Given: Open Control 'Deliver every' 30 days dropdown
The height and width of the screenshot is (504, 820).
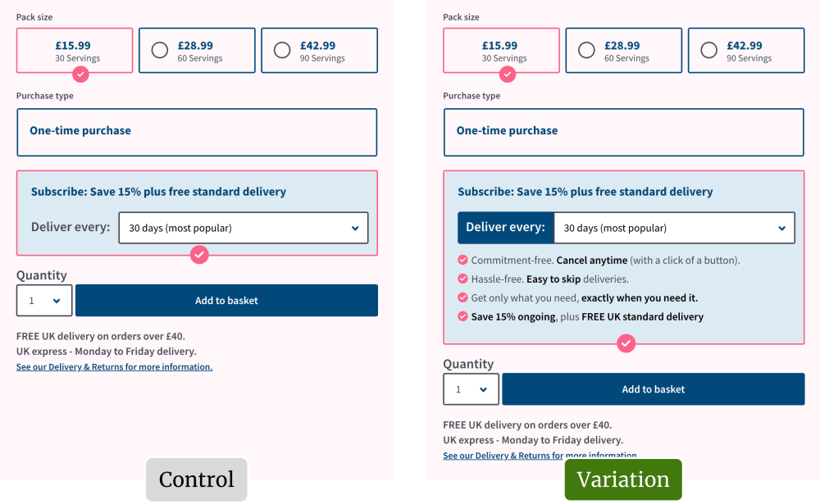Looking at the screenshot, I should coord(244,228).
